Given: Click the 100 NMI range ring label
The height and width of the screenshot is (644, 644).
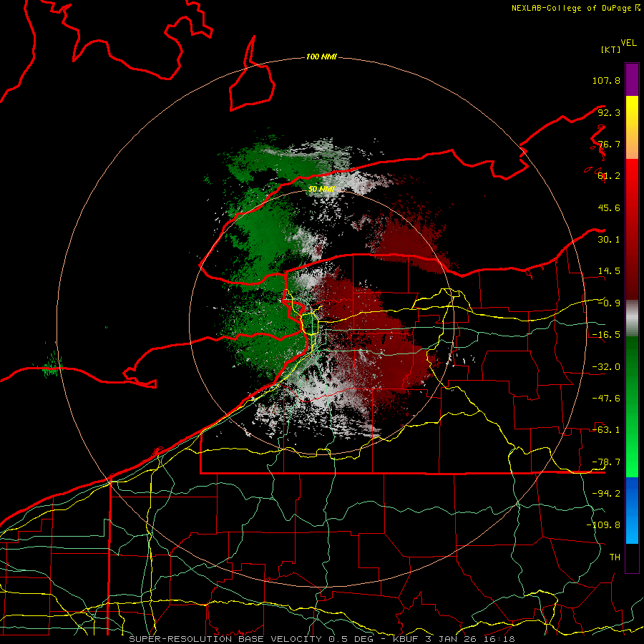Looking at the screenshot, I should pos(321,57).
